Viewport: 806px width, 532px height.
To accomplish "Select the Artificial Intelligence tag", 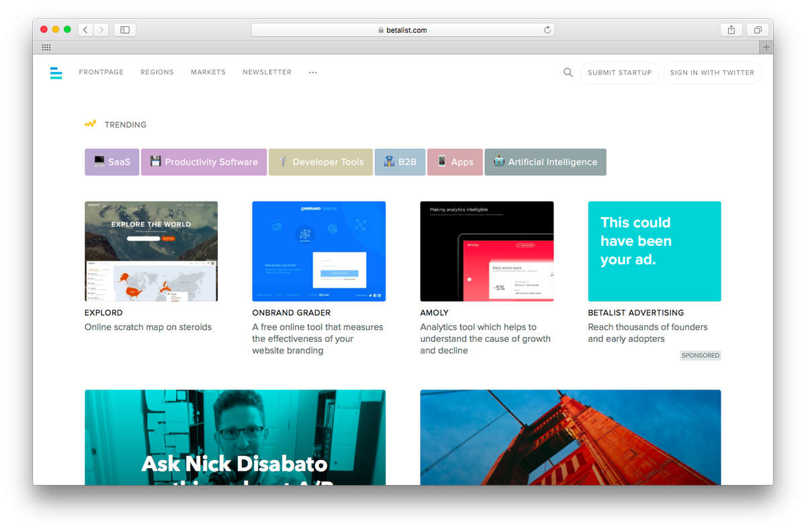I will [x=545, y=162].
